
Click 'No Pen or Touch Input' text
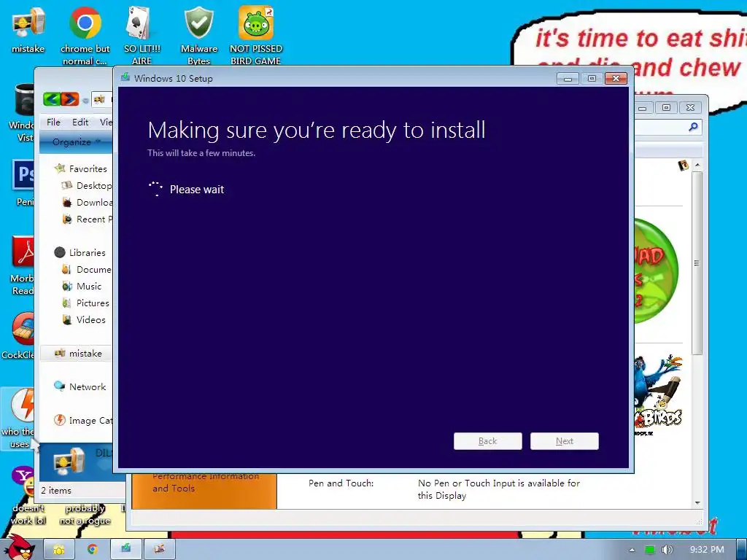(499, 489)
